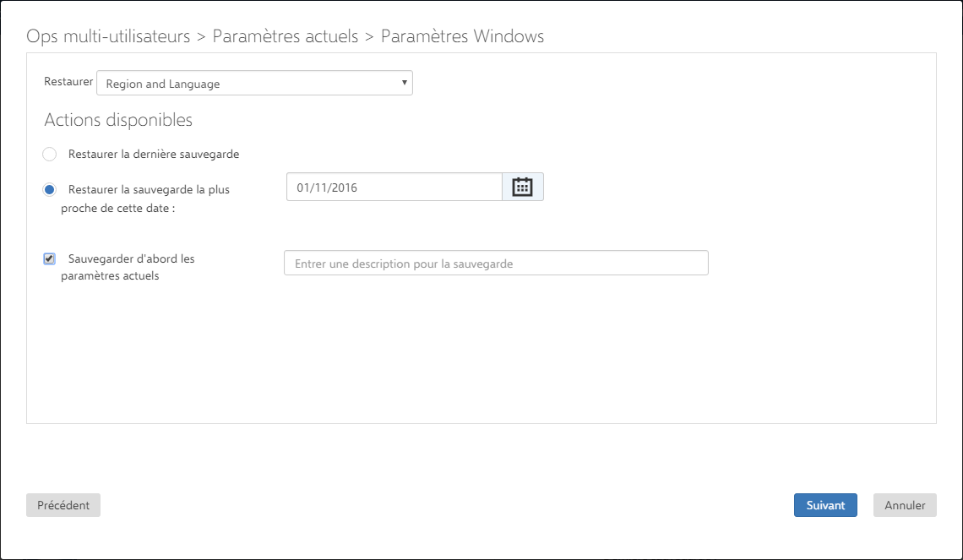Click 'Paramètres Windows' breadcrumb text
The height and width of the screenshot is (560, 963).
click(462, 36)
